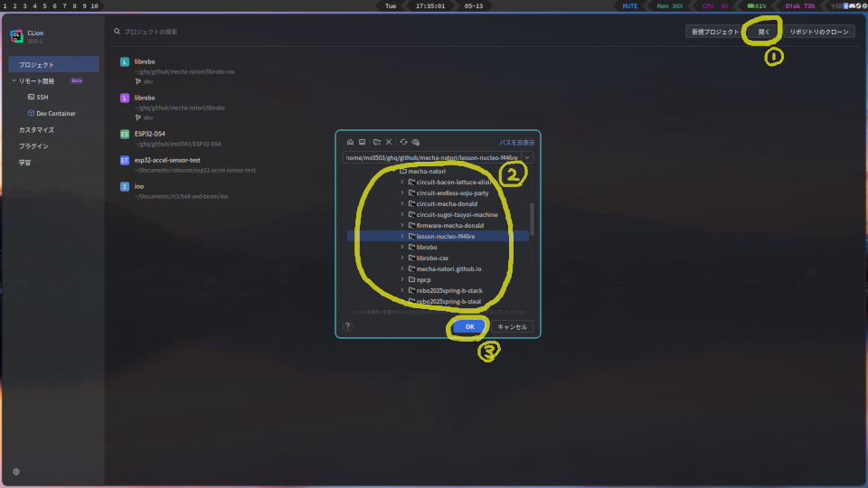
Task: Jump to desktop directory in file chooser
Action: [x=362, y=142]
